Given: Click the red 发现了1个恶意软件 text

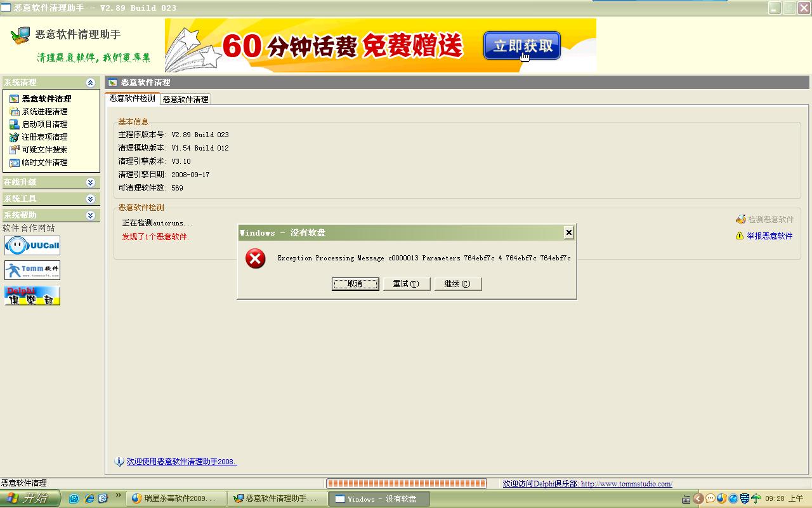Looking at the screenshot, I should coord(155,237).
